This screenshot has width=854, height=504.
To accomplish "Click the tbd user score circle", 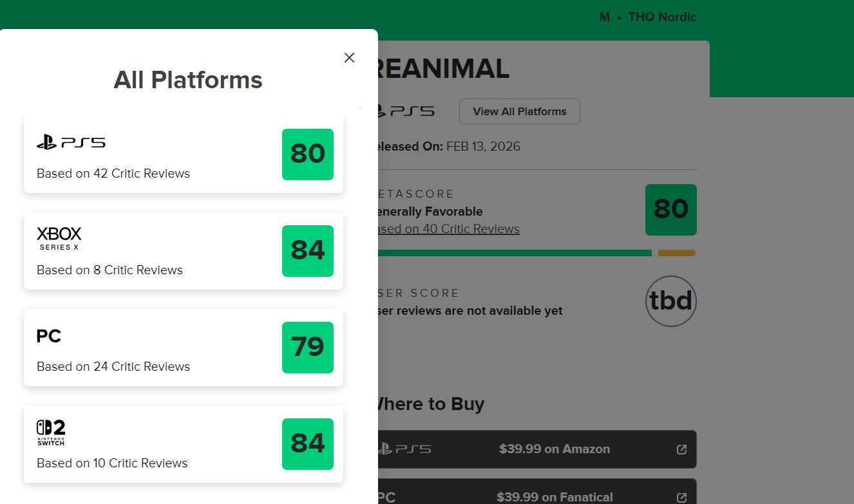I will [670, 301].
